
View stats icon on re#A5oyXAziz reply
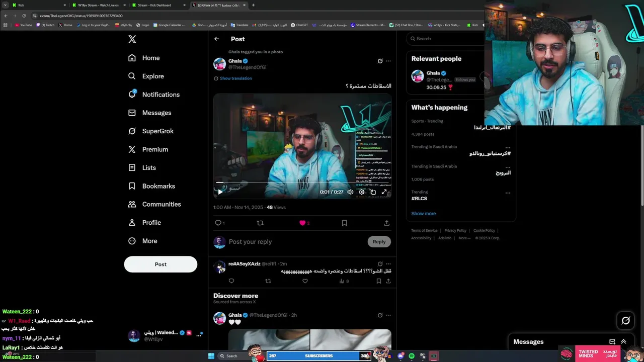(x=342, y=281)
